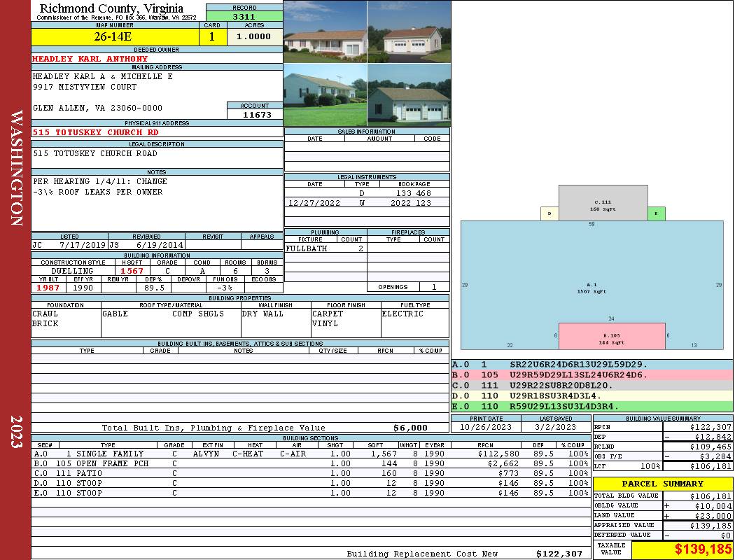Click sketch code row D.0 110
Viewport: 735px width, 560px height.
click(x=592, y=396)
